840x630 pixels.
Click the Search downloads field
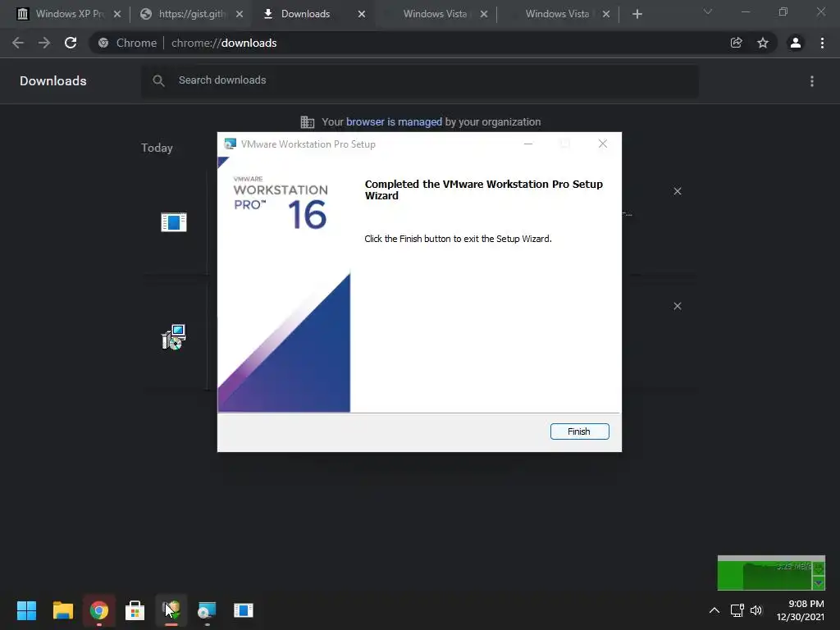(420, 80)
